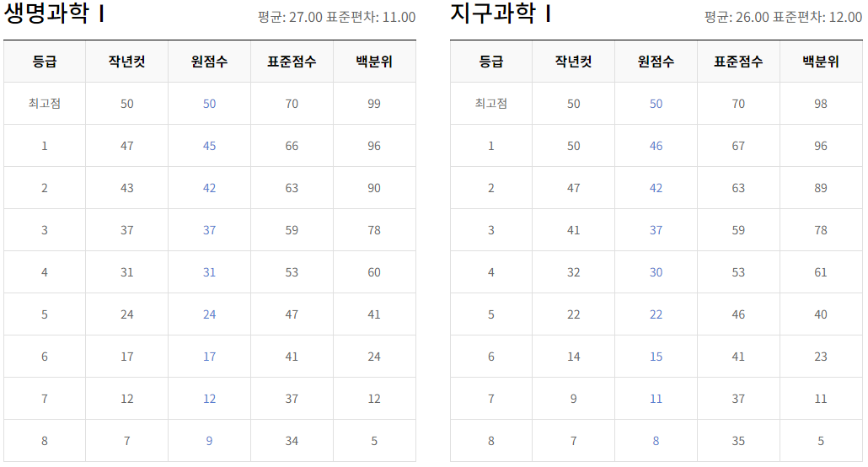Click 작년컷 43 in 생명과학 I grade 2 row
Image resolution: width=868 pixels, height=467 pixels.
[126, 188]
